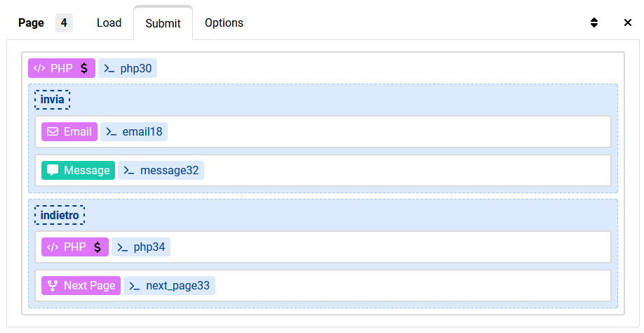Image resolution: width=644 pixels, height=333 pixels.
Task: Collapse the panel with the up-down arrows
Action: coord(594,22)
